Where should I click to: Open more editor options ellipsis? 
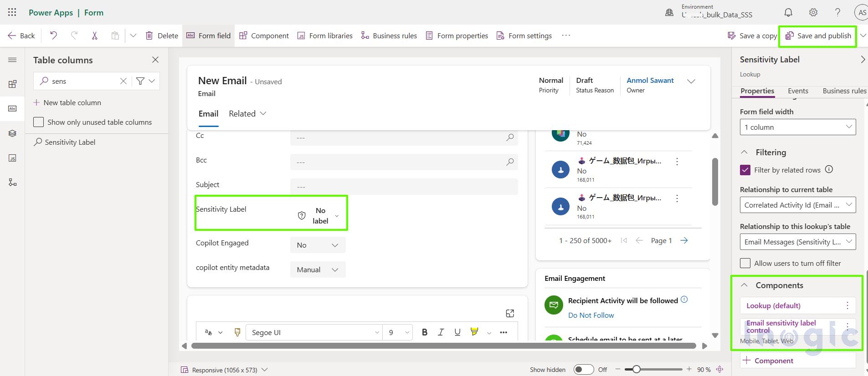click(503, 332)
